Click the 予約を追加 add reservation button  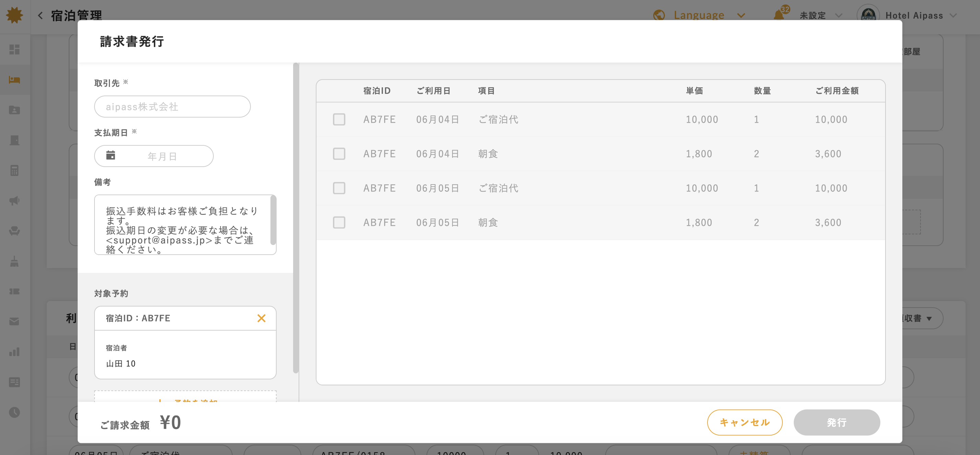click(x=185, y=397)
